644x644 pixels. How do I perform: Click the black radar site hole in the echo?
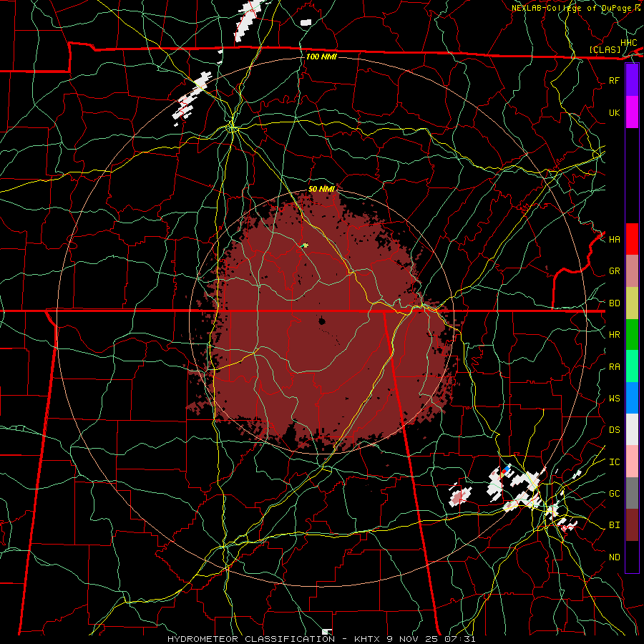[322, 321]
